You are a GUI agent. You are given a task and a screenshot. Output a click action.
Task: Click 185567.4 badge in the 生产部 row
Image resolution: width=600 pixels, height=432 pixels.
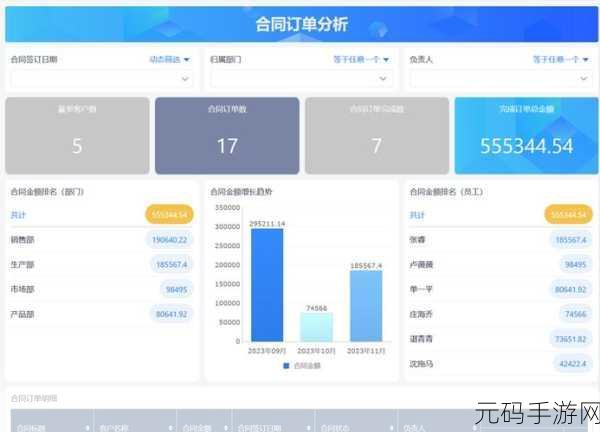coord(172,264)
